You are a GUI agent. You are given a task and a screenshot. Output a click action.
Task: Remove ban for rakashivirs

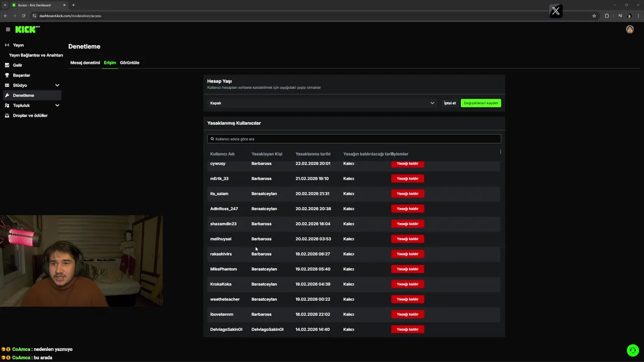pyautogui.click(x=408, y=254)
